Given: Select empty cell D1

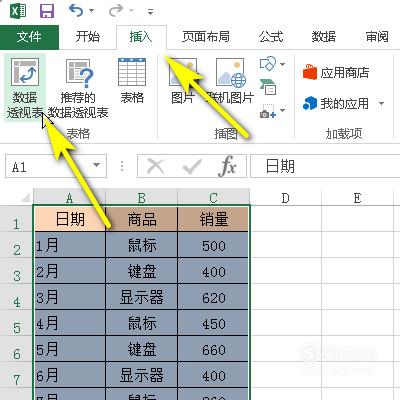Looking at the screenshot, I should coord(286,219).
